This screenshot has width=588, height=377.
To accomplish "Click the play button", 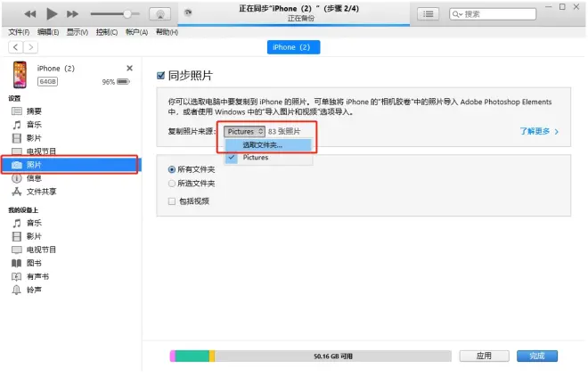I will tap(52, 14).
